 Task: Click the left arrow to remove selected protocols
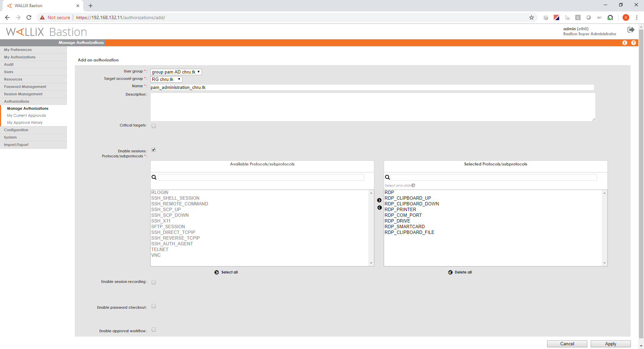point(379,208)
